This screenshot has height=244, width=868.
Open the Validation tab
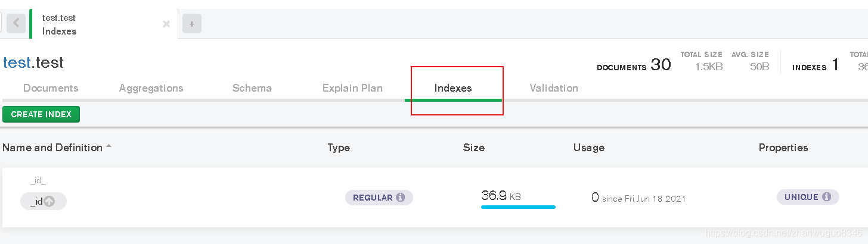[554, 88]
